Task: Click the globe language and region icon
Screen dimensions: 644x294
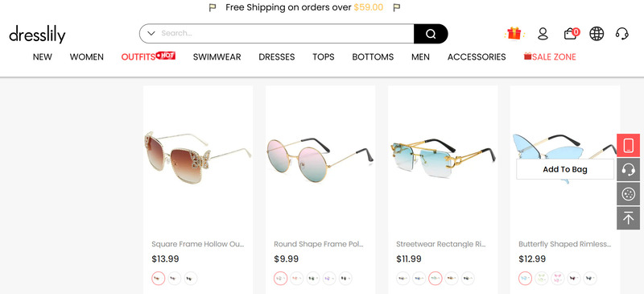Action: [x=597, y=34]
